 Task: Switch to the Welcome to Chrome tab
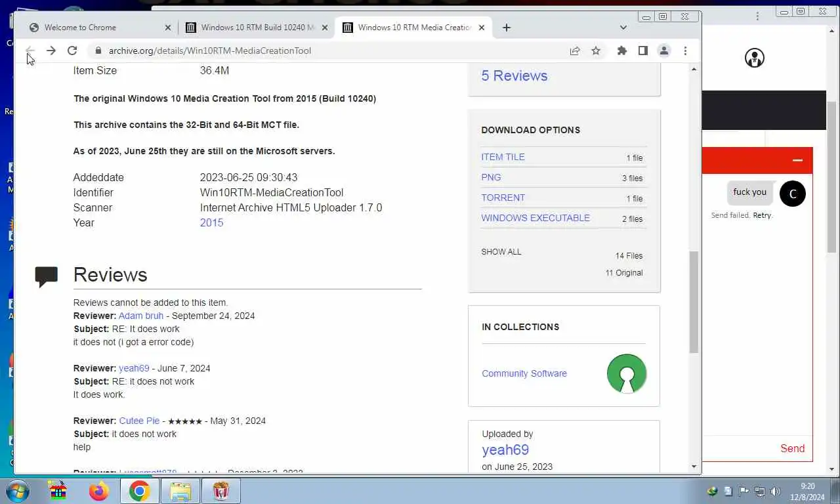point(98,28)
